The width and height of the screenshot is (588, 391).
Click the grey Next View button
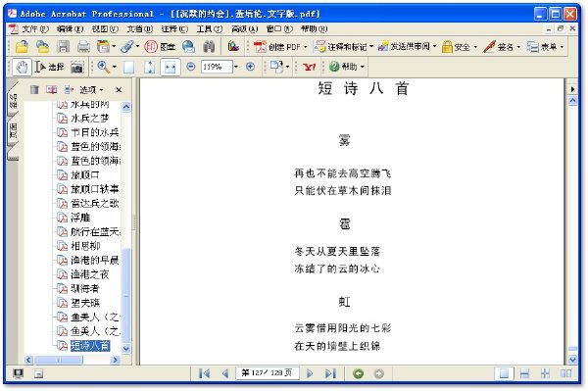pos(379,373)
